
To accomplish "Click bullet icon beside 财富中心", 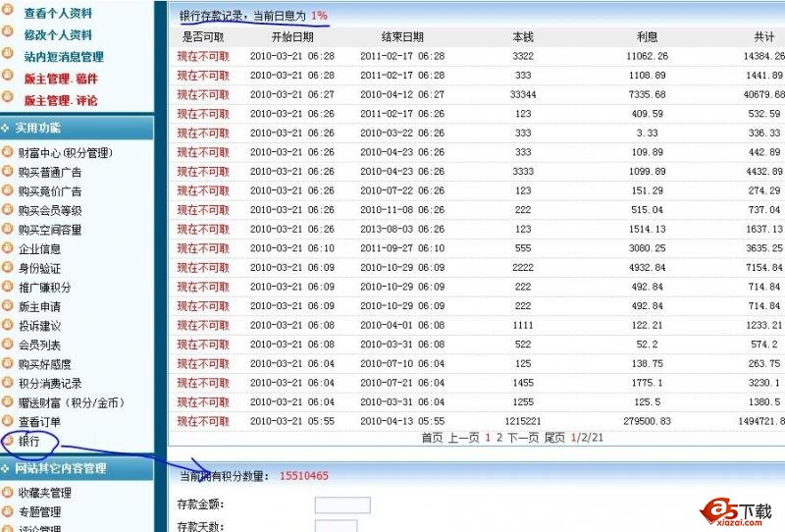I will 8,151.
